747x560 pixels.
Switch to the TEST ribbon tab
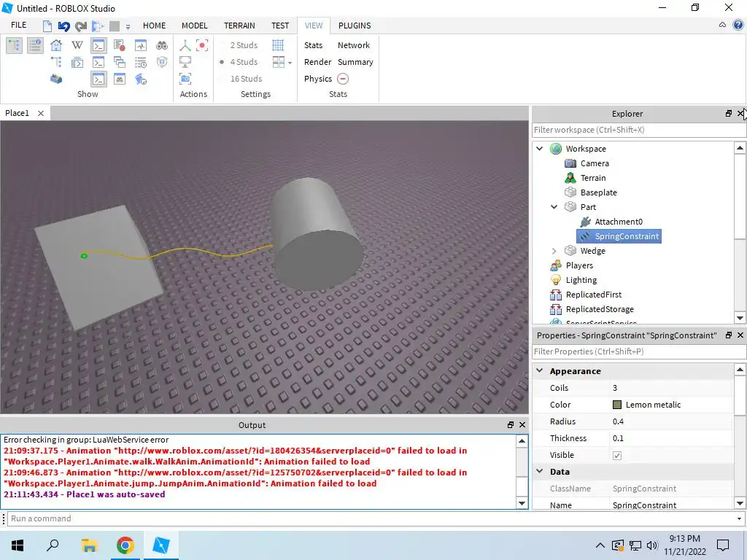click(280, 26)
